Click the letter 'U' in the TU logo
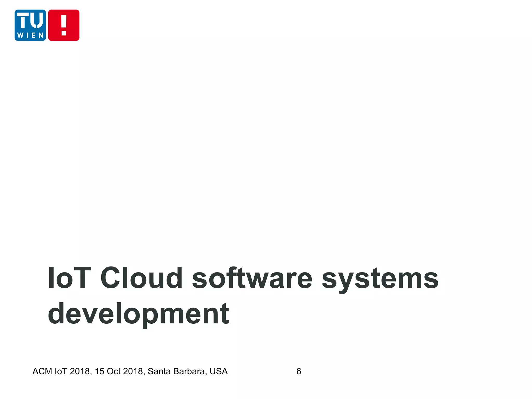The width and height of the screenshot is (532, 399). pos(37,21)
